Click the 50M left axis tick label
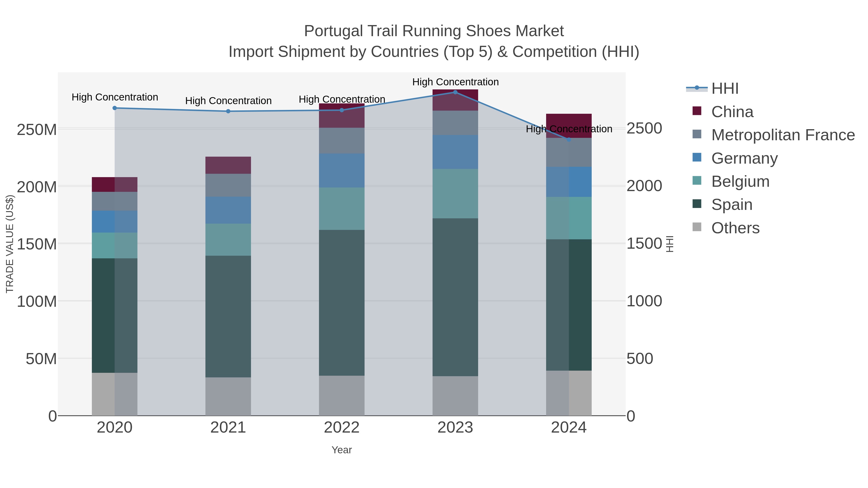The image size is (868, 488). [41, 359]
